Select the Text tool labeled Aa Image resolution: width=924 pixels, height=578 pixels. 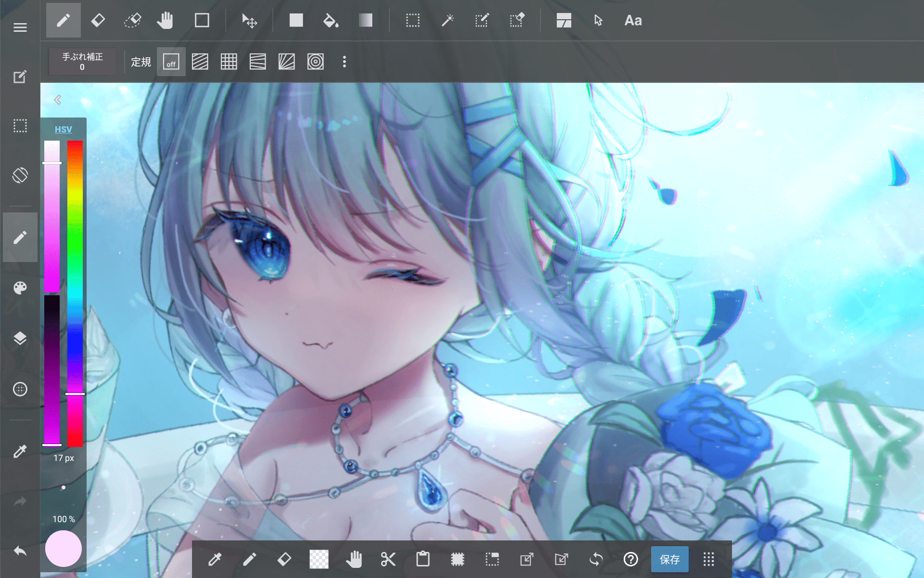click(x=633, y=20)
